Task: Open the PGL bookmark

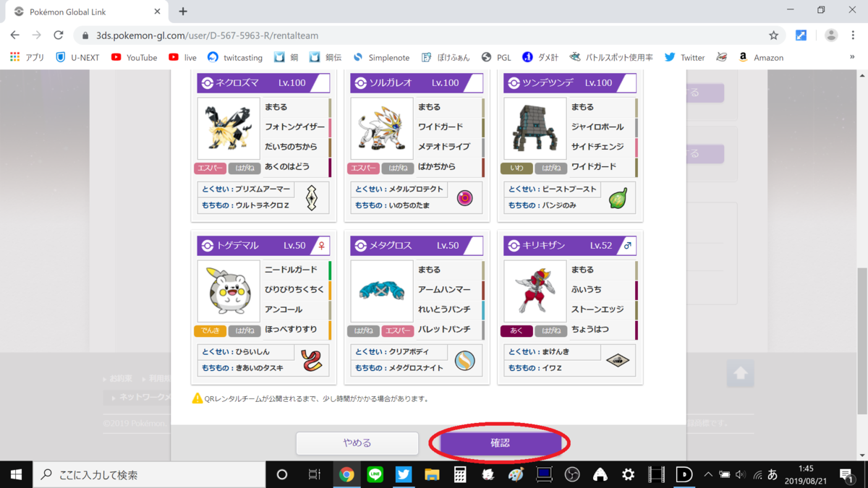Action: 496,57
